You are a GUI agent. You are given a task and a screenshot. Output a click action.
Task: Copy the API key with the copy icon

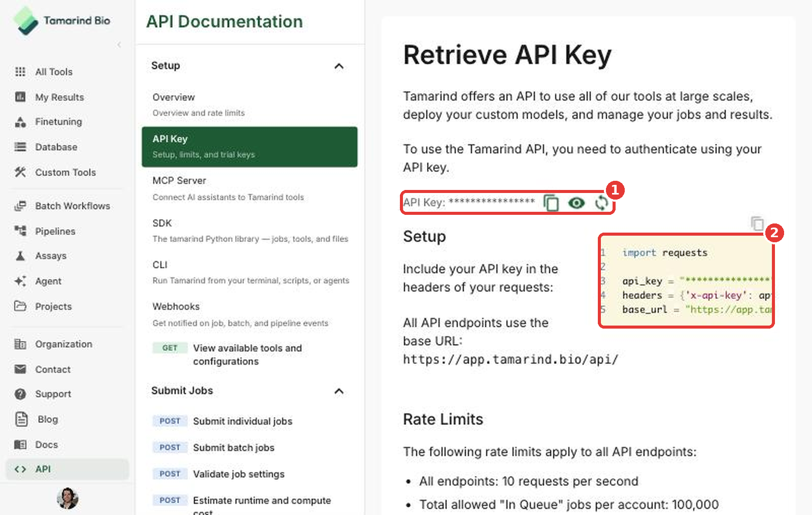tap(551, 203)
